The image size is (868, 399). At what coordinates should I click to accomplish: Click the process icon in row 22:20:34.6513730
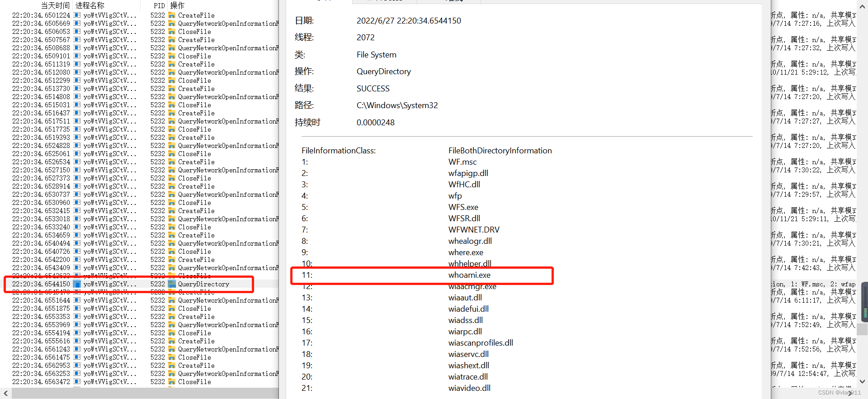tap(77, 89)
